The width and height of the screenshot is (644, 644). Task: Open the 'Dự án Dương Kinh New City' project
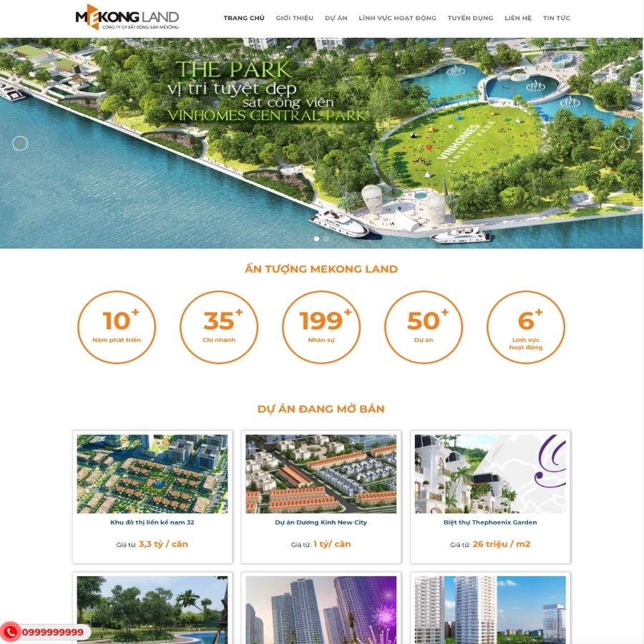pos(321,522)
